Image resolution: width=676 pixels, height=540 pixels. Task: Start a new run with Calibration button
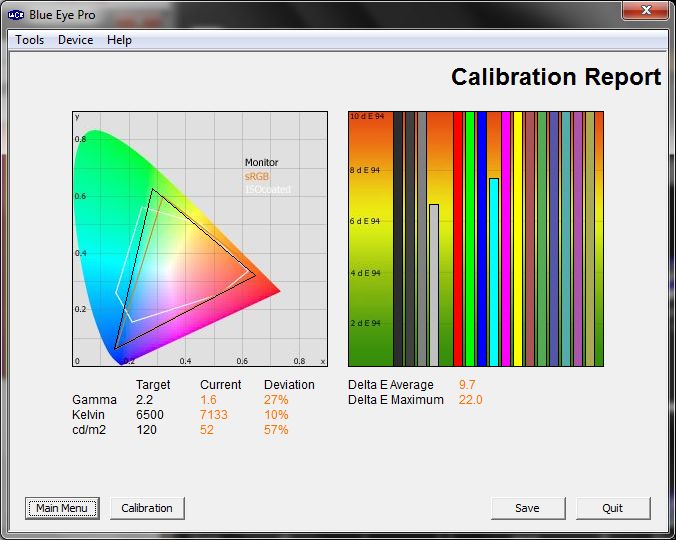(x=147, y=508)
